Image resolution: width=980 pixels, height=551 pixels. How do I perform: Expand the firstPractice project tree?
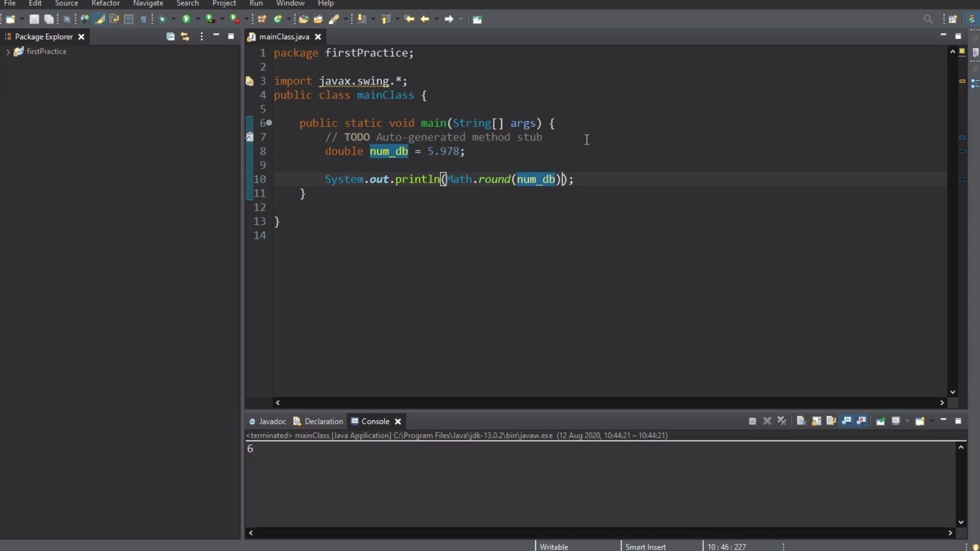pyautogui.click(x=8, y=52)
